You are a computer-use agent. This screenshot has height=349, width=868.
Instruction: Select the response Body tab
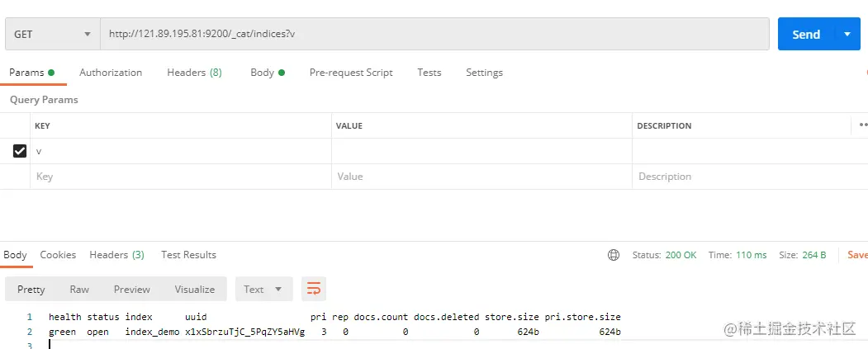pyautogui.click(x=15, y=255)
